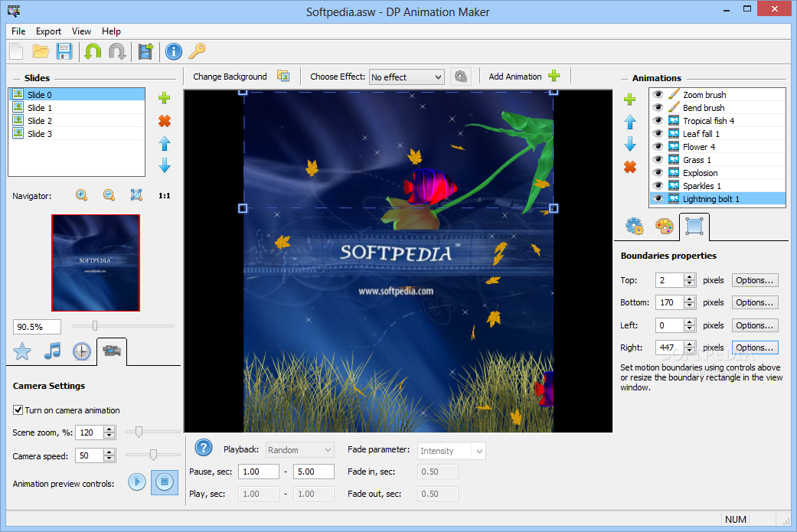Move the animation down in the list
Viewport: 797px width, 532px height.
630,144
